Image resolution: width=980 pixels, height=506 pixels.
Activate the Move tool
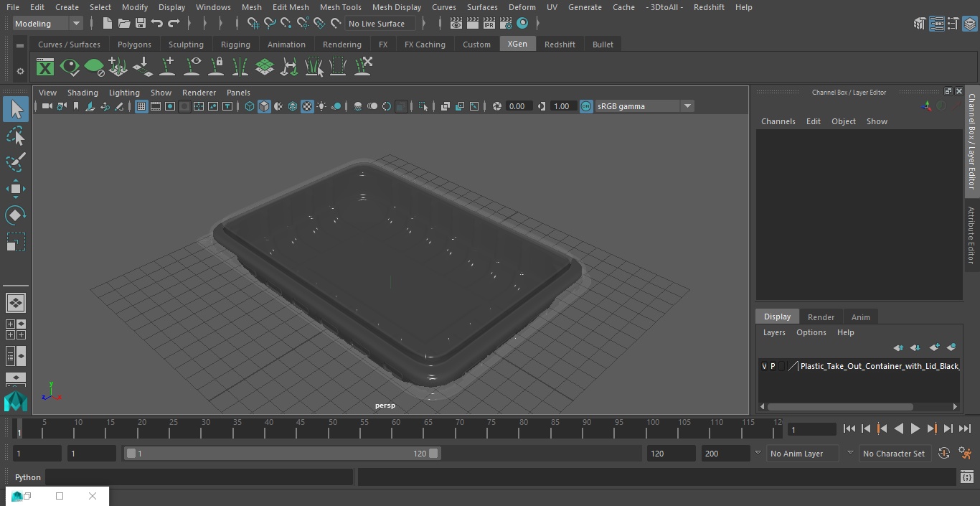point(16,189)
